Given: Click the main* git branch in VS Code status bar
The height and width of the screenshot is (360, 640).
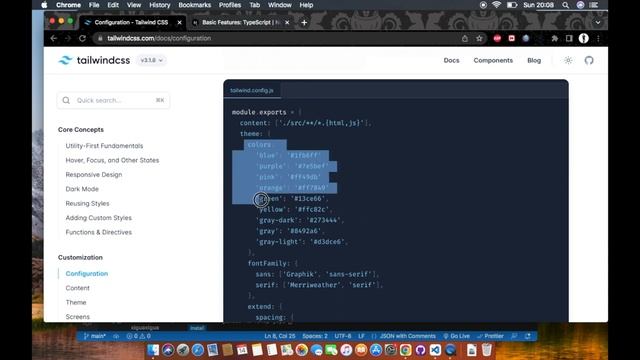Looking at the screenshot, I should click(94, 336).
